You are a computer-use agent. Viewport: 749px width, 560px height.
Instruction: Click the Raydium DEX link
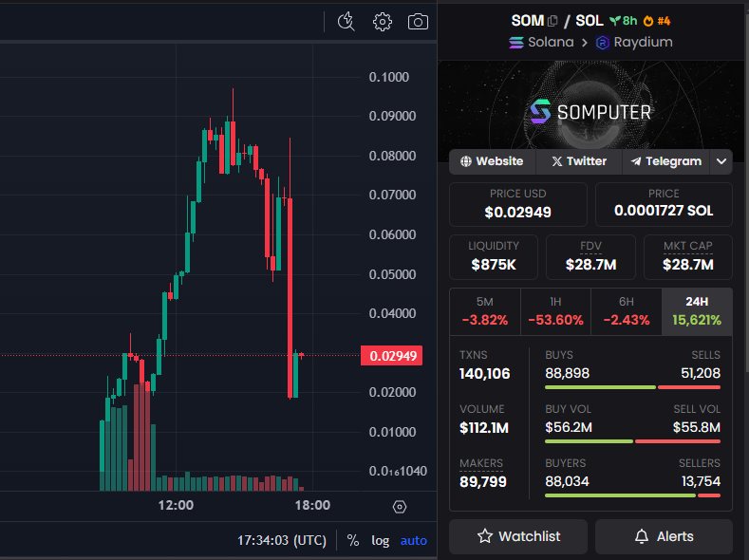pos(634,42)
